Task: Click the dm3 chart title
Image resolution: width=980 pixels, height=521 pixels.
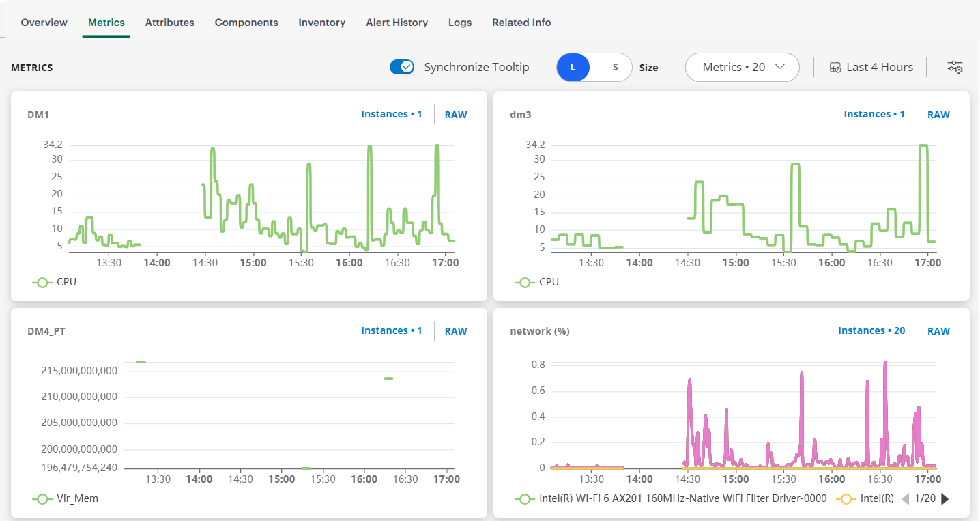Action: 521,115
